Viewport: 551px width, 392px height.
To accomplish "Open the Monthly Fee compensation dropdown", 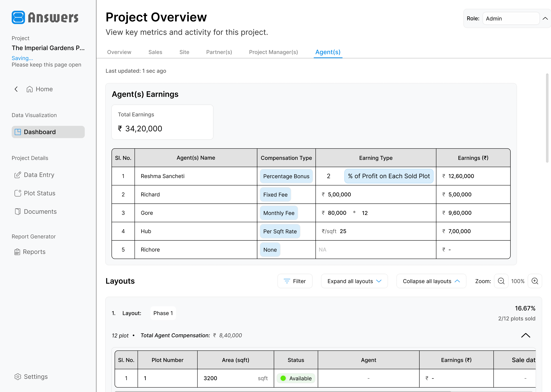I will (279, 213).
